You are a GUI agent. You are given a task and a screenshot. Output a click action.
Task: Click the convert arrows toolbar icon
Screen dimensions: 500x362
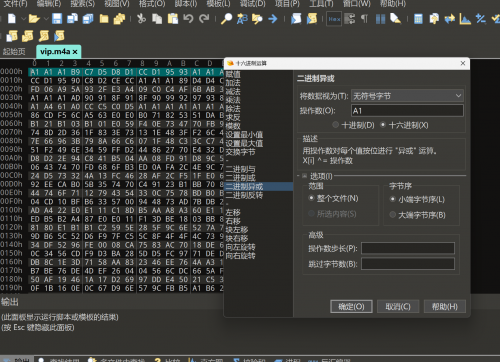click(x=450, y=19)
